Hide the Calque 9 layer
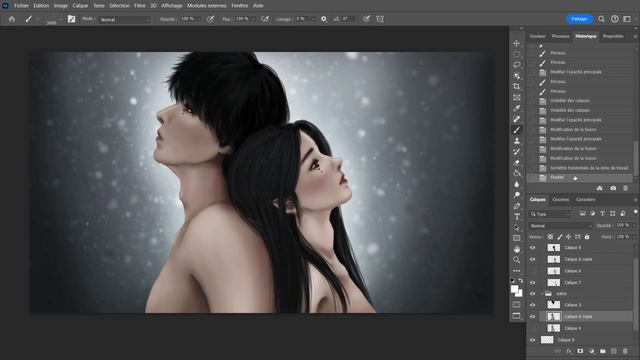 [x=533, y=340]
